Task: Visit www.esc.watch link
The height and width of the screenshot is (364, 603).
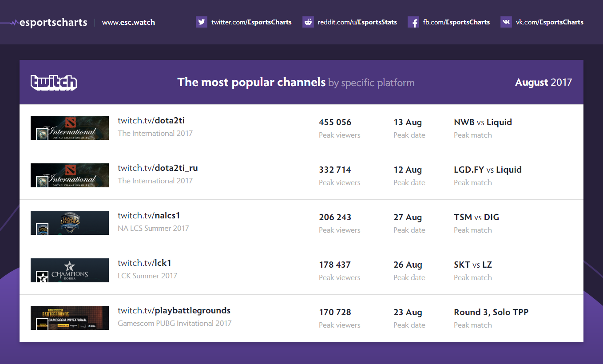Action: tap(128, 22)
